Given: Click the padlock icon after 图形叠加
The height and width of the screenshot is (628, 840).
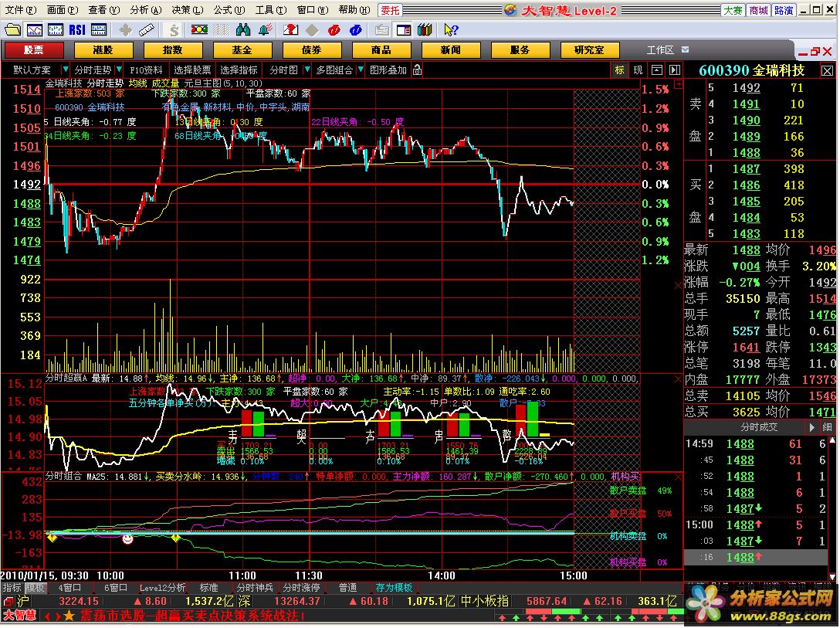Looking at the screenshot, I should [418, 70].
